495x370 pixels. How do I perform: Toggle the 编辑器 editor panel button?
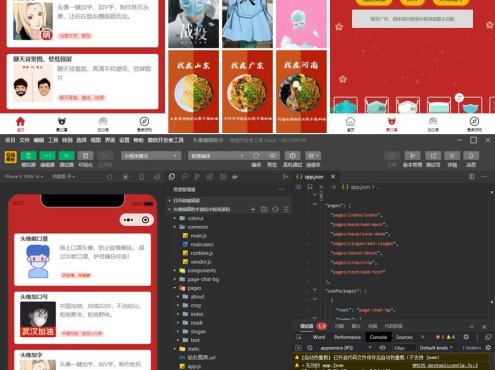tap(47, 156)
